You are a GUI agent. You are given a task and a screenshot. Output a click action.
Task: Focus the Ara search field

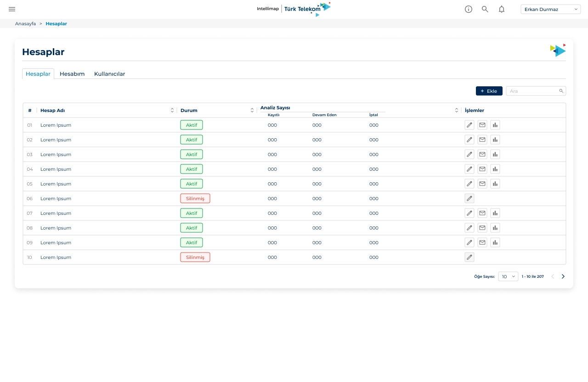pyautogui.click(x=536, y=91)
